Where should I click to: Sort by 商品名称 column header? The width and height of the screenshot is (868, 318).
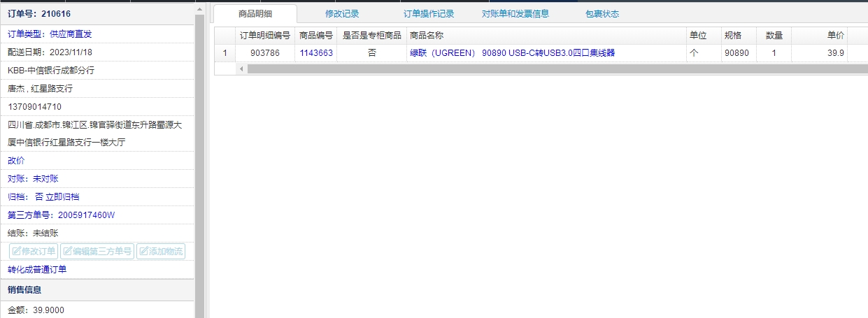pyautogui.click(x=546, y=36)
